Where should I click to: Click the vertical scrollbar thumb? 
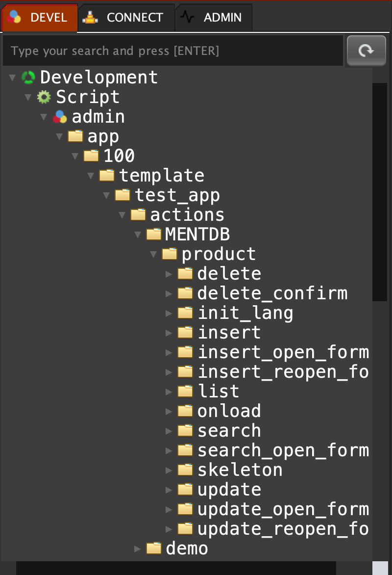(379, 191)
